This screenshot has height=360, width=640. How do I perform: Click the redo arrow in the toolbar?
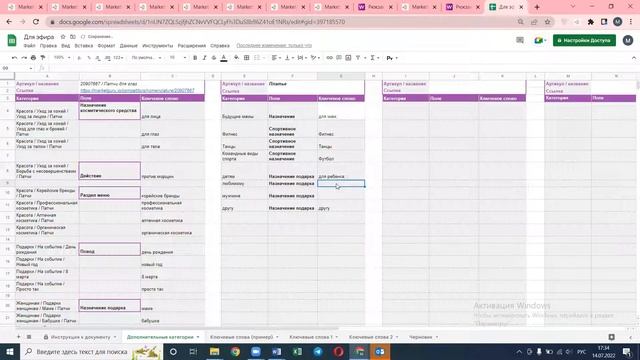[24, 58]
